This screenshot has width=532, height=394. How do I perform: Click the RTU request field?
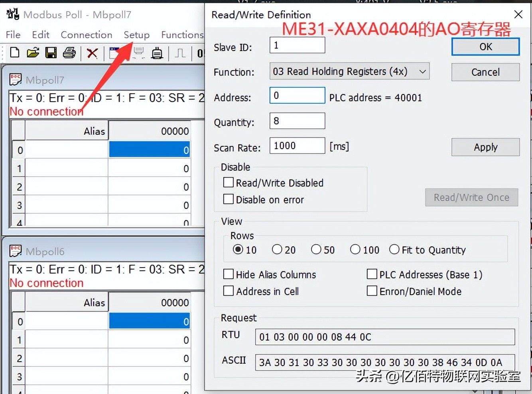click(x=385, y=337)
